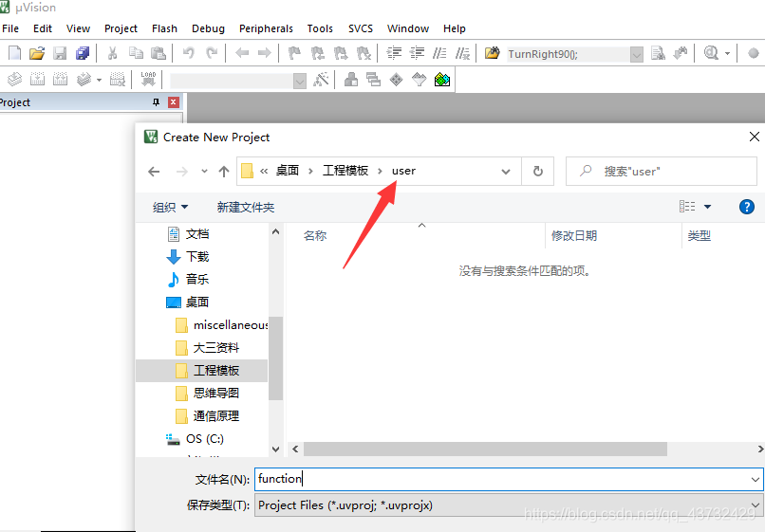765x532 pixels.
Task: Click the Build target icon
Action: (38, 79)
